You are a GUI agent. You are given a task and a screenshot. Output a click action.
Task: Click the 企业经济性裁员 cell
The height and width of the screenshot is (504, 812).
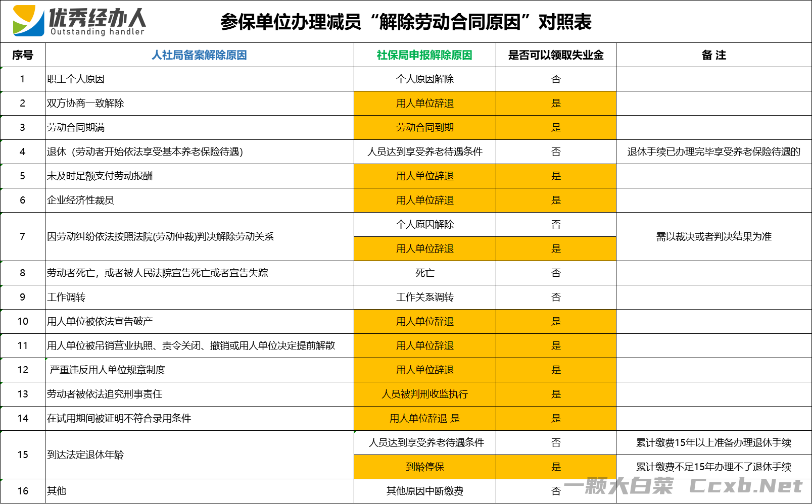(x=80, y=200)
